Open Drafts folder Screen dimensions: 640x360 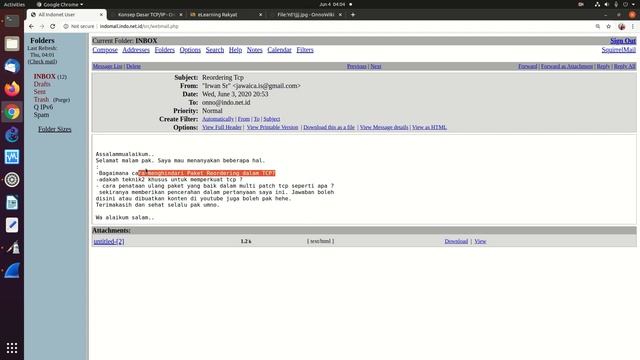coord(42,84)
